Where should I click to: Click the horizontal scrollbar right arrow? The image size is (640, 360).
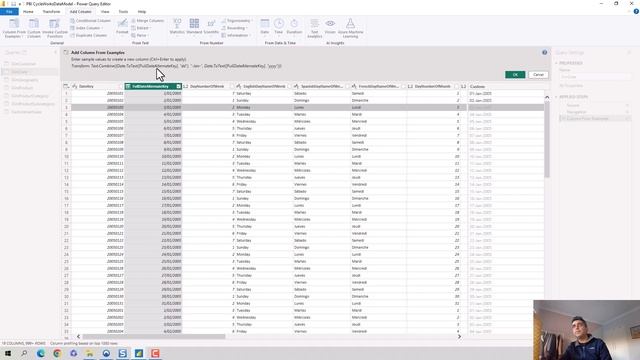coord(459,337)
